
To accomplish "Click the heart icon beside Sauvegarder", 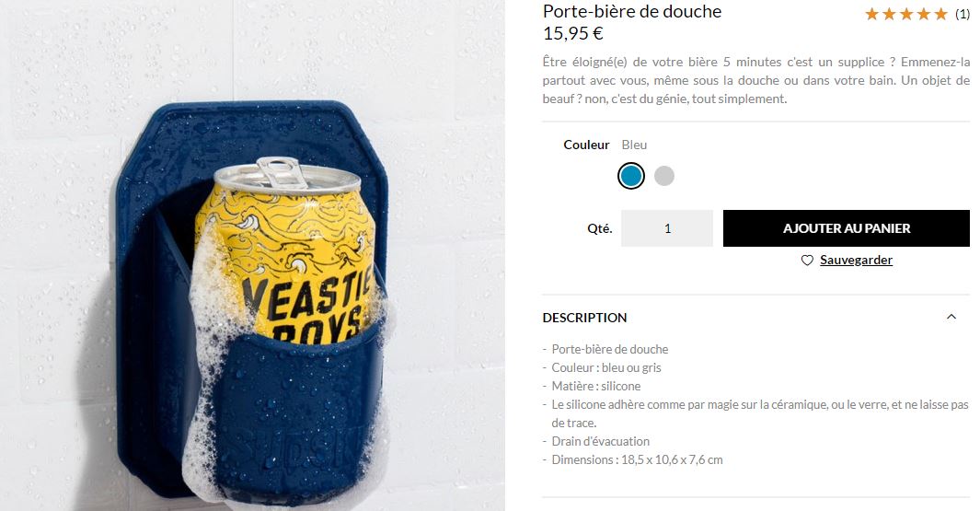I will pyautogui.click(x=808, y=261).
